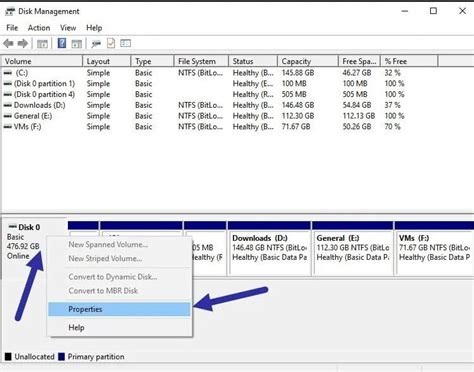Select the (C:) volume row name
This screenshot has height=372, width=474.
(22, 73)
